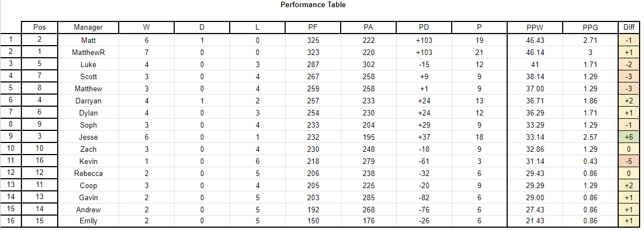The image size is (644, 231).
Task: Select the Diff column header
Action: coord(629,28)
